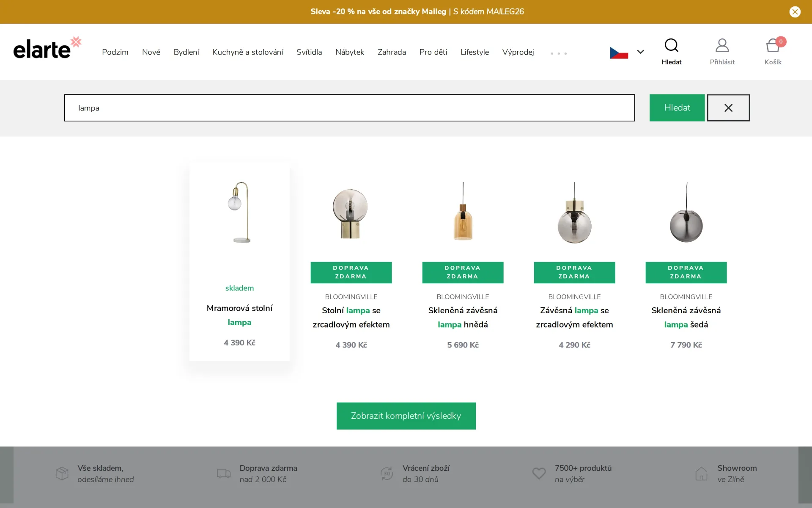Click the 5 690 Kč price
Image resolution: width=812 pixels, height=508 pixels.
click(463, 345)
